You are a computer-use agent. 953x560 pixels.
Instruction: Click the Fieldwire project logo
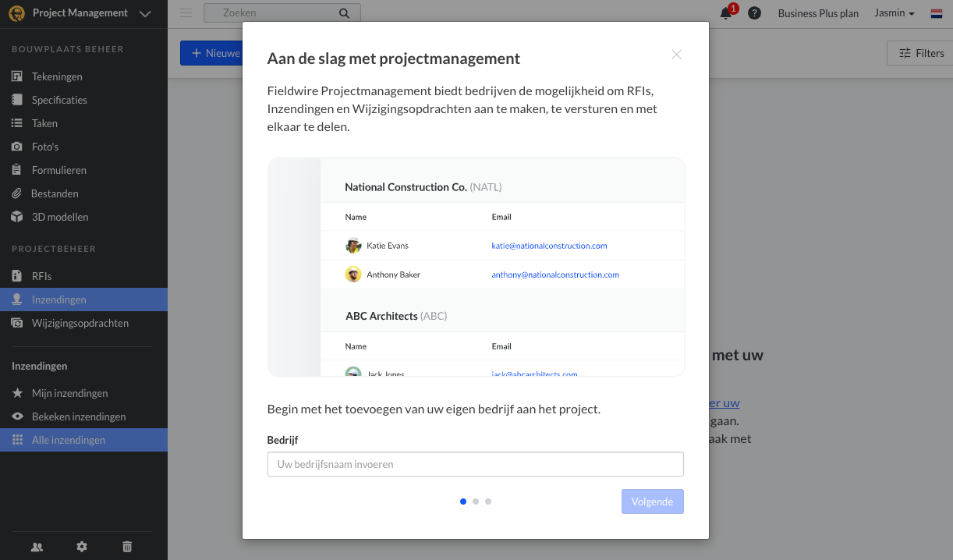click(x=16, y=13)
